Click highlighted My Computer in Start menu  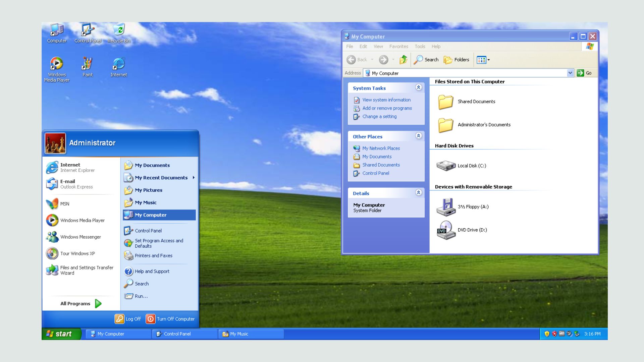tap(159, 215)
